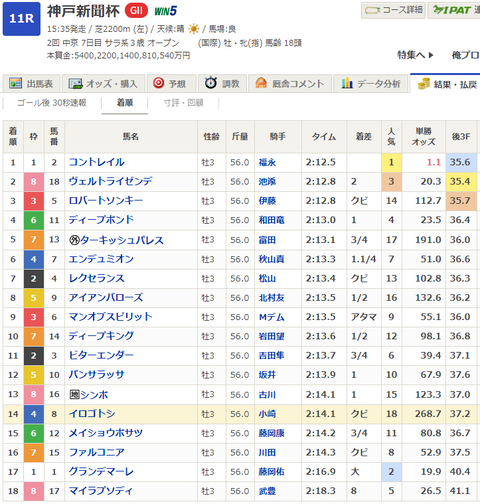
Task: Select the ゴール後 30秒速報 sub-tab
Action: [x=52, y=103]
